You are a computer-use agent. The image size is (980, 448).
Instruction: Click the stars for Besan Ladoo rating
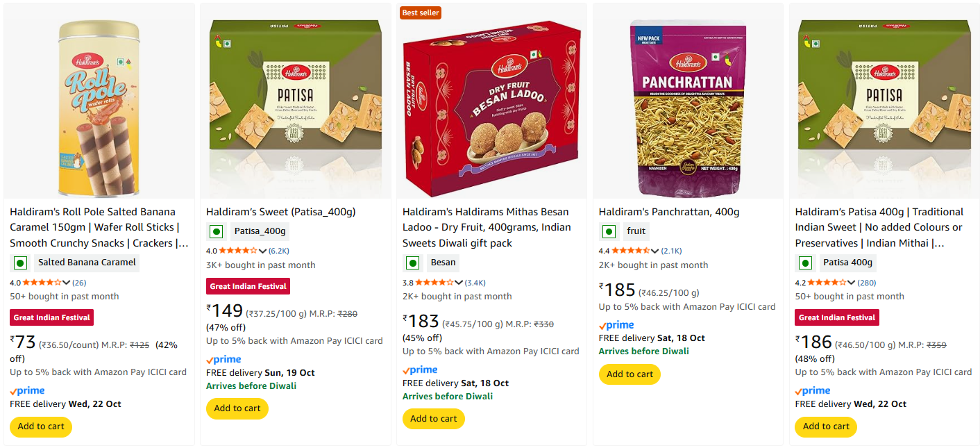(x=434, y=283)
